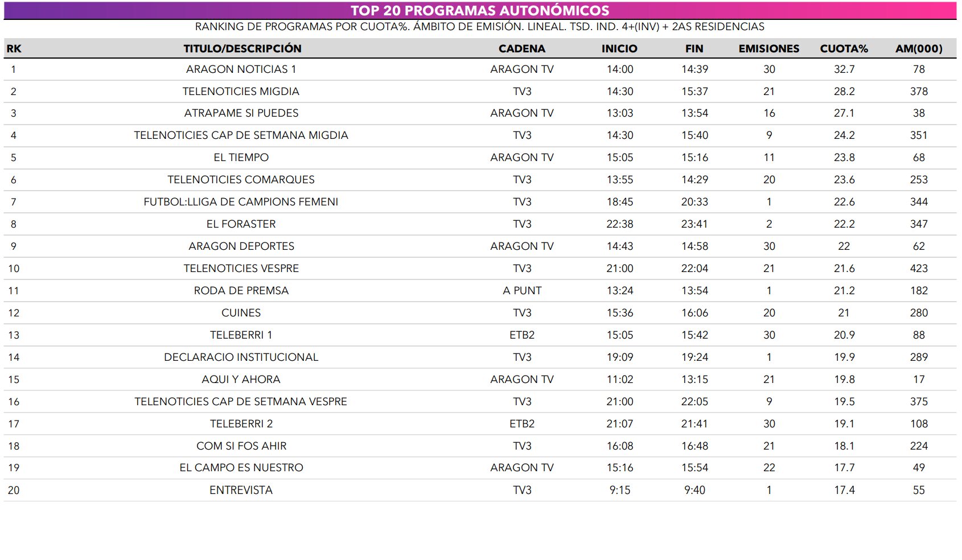Click the FUTBOL:LLIGA DE CAMPIONS FEMENI title
Viewport: 962px width, 560px height.
pos(241,202)
